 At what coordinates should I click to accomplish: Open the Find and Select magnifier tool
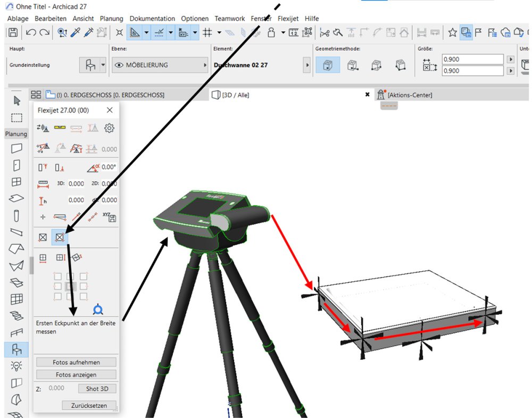(62, 32)
